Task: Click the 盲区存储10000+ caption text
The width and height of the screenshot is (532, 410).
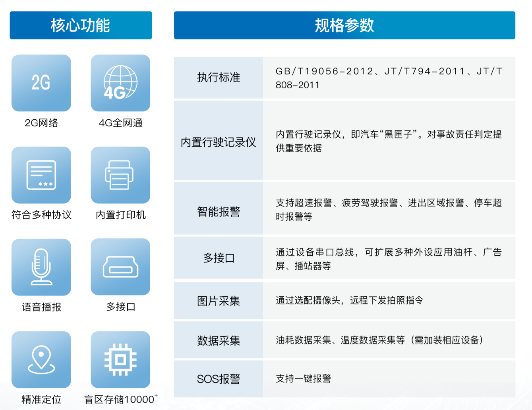Action: point(120,399)
